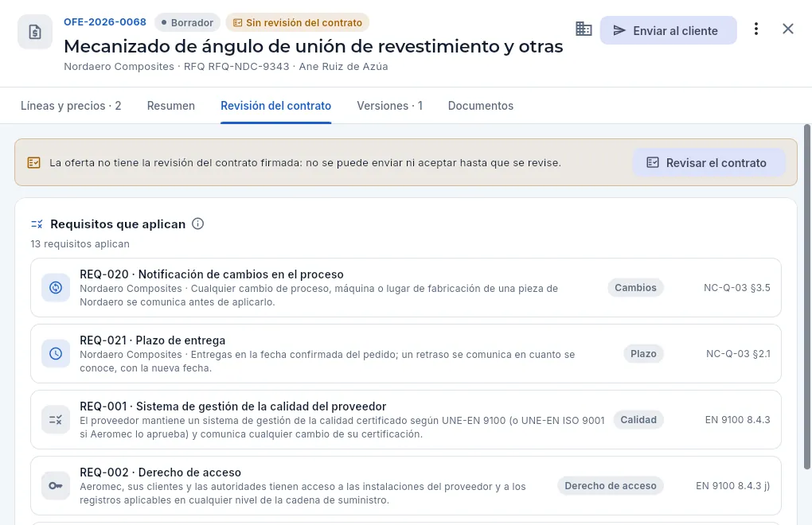Click reference EN 9100 8.4.3 on REQ-001
Image resolution: width=812 pixels, height=525 pixels.
(x=737, y=420)
